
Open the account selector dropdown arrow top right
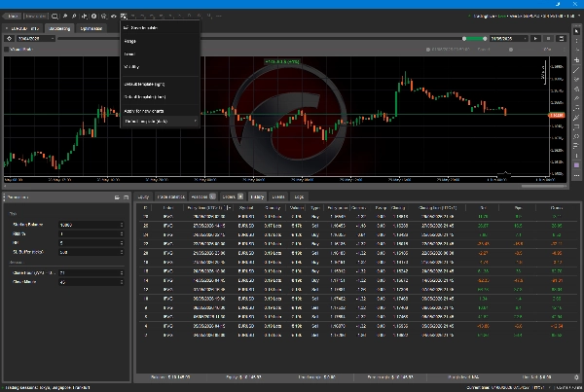pos(579,16)
